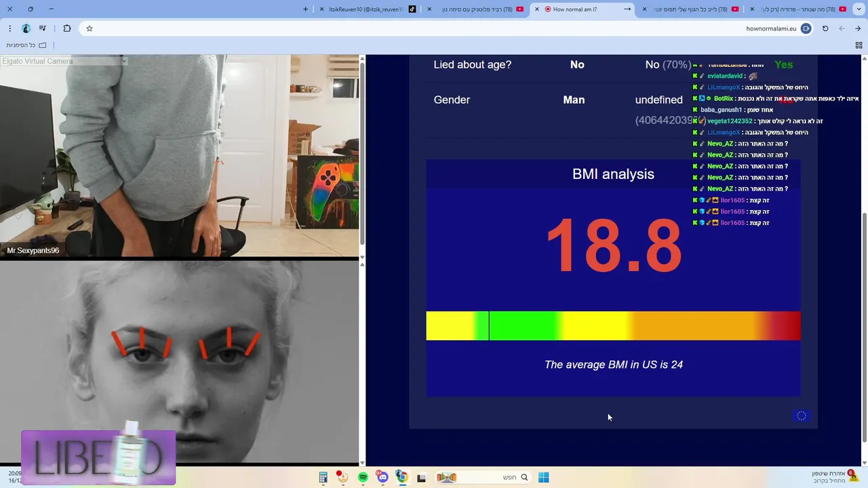Open the Elgato Virtual Camera dropdown

[x=64, y=61]
